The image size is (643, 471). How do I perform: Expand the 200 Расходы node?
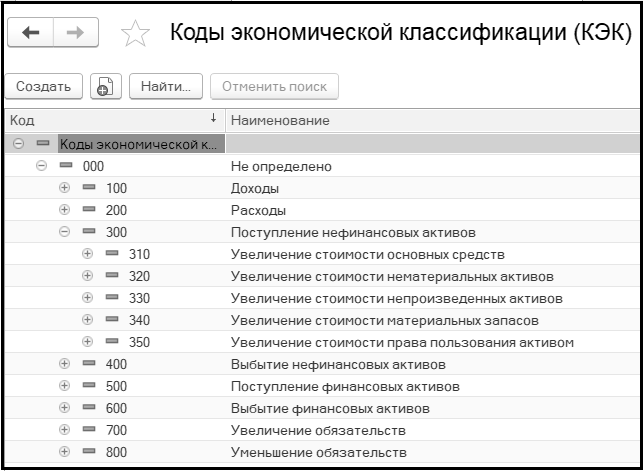[x=65, y=210]
